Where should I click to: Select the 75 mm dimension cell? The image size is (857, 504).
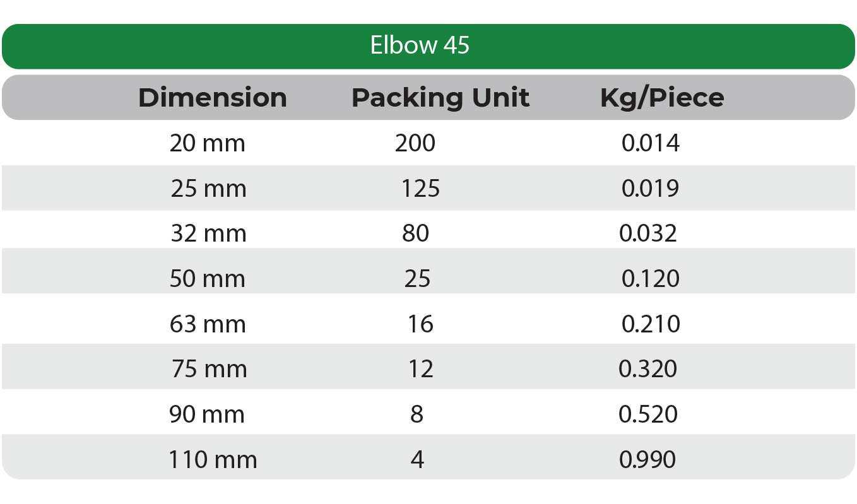click(209, 369)
